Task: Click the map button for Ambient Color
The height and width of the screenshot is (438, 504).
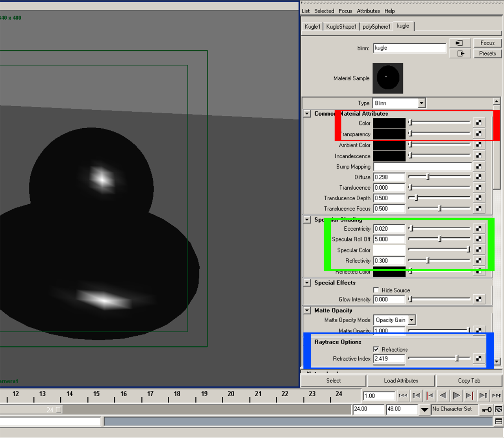Action: [x=478, y=145]
